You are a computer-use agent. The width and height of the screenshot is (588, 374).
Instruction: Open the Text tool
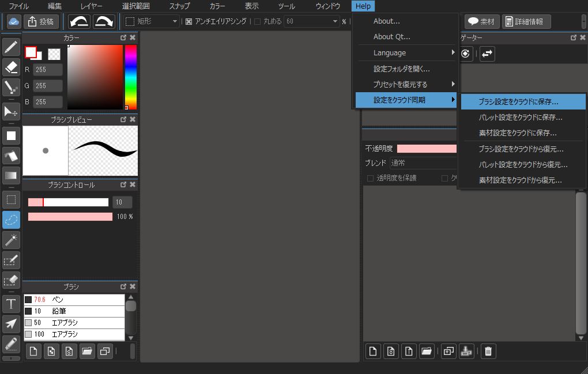click(x=12, y=304)
